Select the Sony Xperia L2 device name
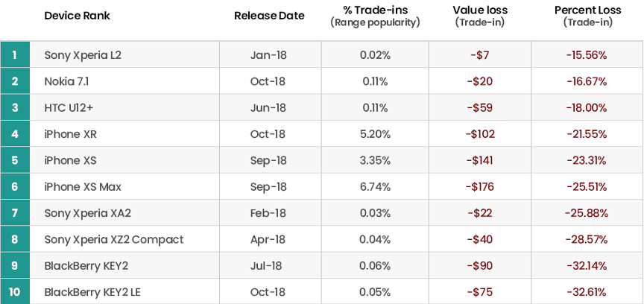Image resolution: width=644 pixels, height=304 pixels. point(83,54)
